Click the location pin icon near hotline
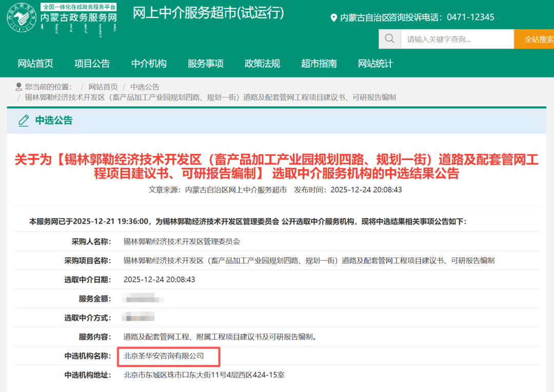 tap(333, 17)
